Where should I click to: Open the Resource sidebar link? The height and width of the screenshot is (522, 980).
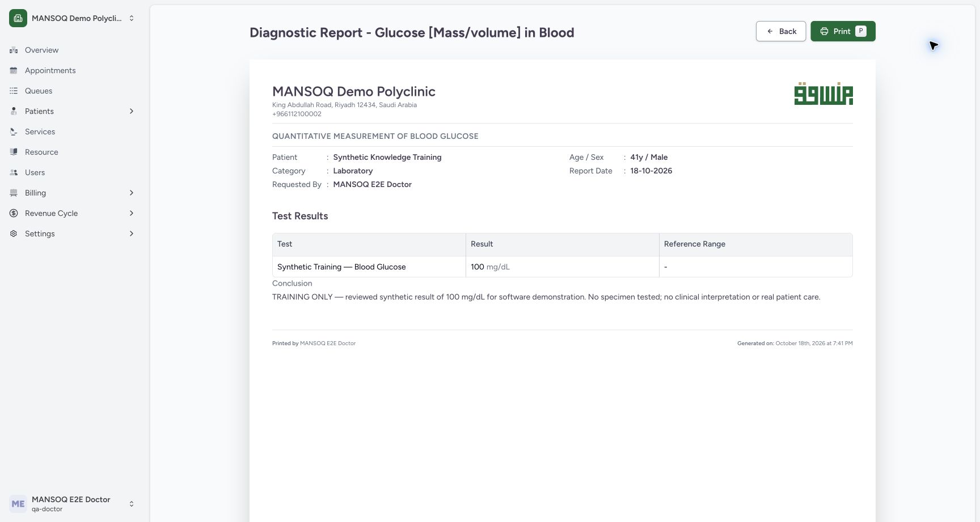[73, 152]
